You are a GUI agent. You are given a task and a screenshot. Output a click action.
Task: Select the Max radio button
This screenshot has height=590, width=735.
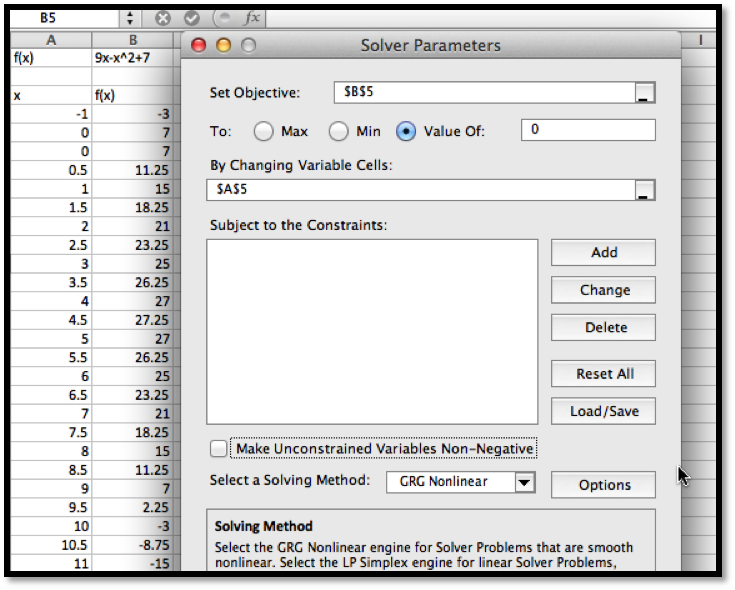[x=263, y=131]
